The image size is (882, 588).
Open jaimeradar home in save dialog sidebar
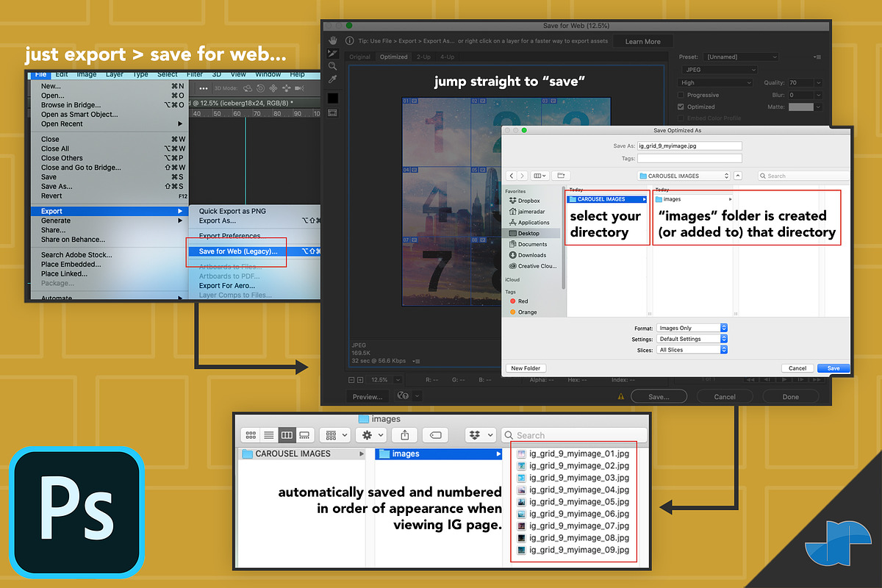528,212
